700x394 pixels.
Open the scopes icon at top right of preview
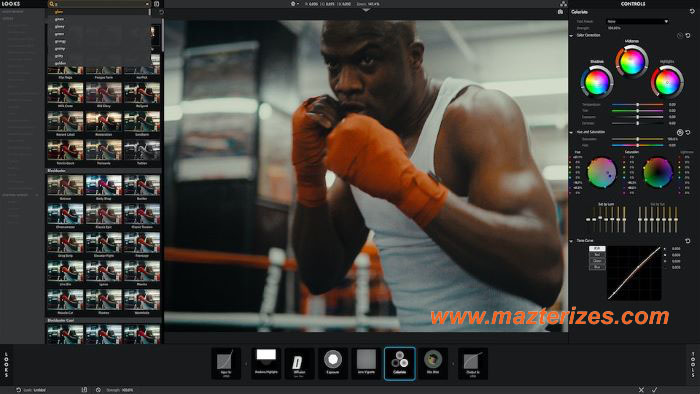click(x=563, y=4)
